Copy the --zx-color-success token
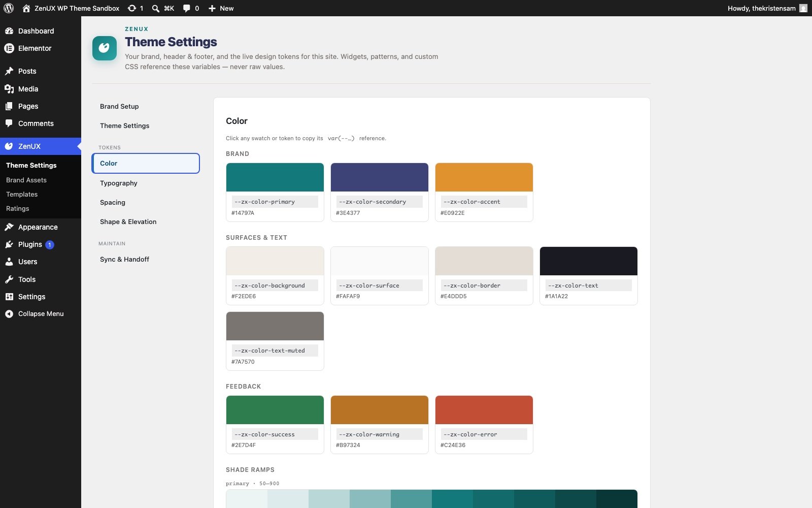The height and width of the screenshot is (508, 812). click(275, 434)
